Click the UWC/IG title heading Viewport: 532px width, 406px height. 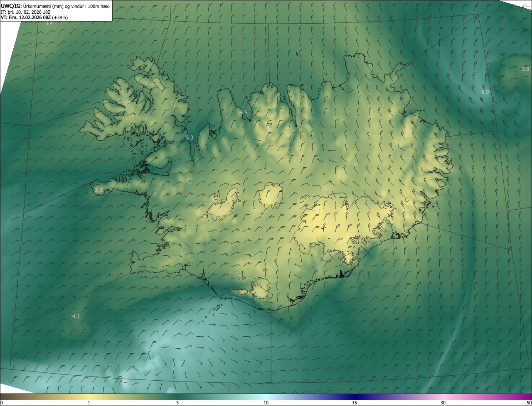point(11,6)
